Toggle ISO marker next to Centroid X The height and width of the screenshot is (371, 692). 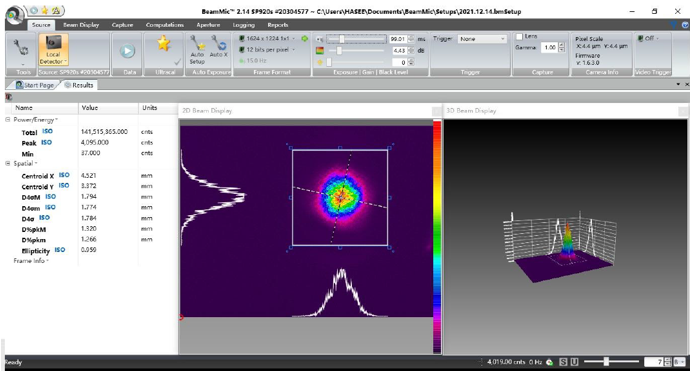click(x=64, y=175)
